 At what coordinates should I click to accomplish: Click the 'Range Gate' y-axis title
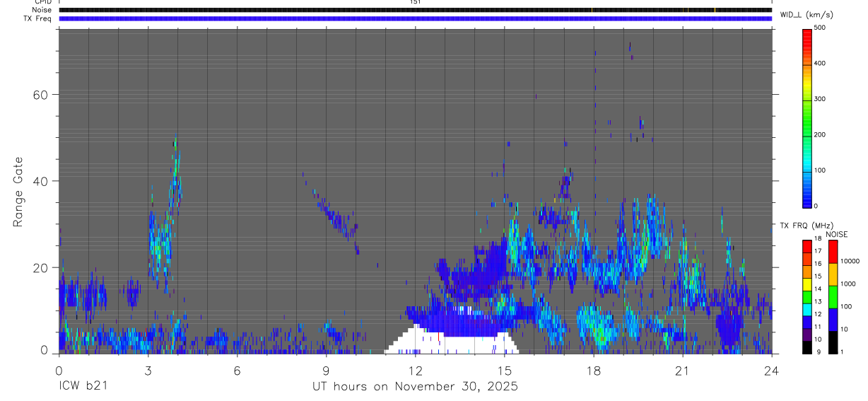[x=19, y=192]
